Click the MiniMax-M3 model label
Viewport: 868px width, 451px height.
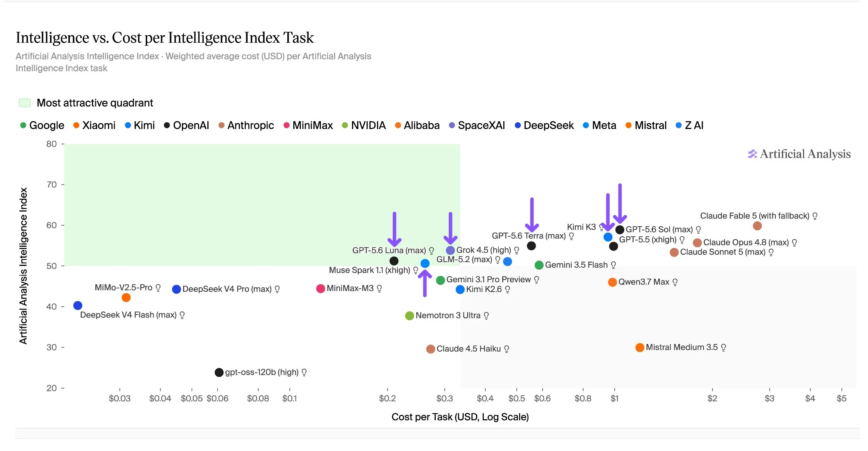pos(350,288)
